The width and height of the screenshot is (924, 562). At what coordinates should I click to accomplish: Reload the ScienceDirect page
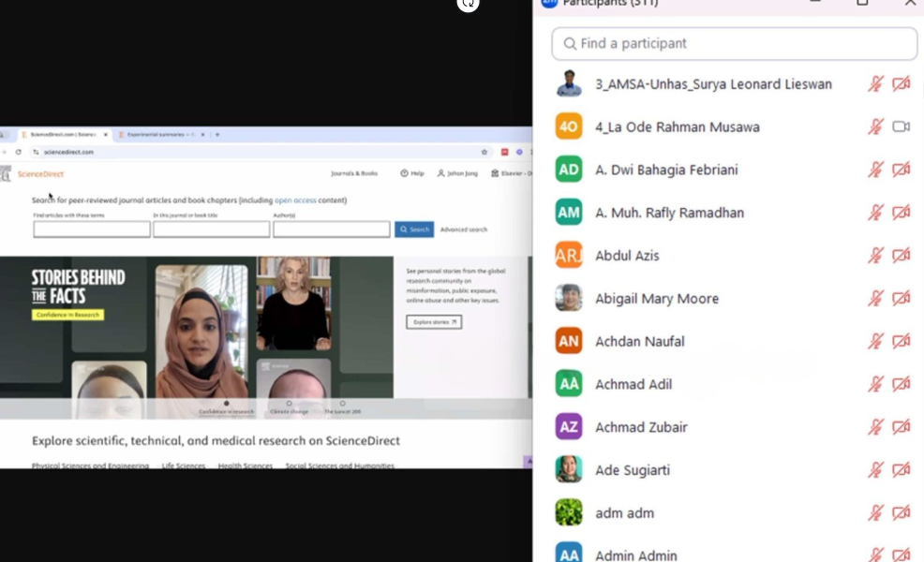click(18, 152)
